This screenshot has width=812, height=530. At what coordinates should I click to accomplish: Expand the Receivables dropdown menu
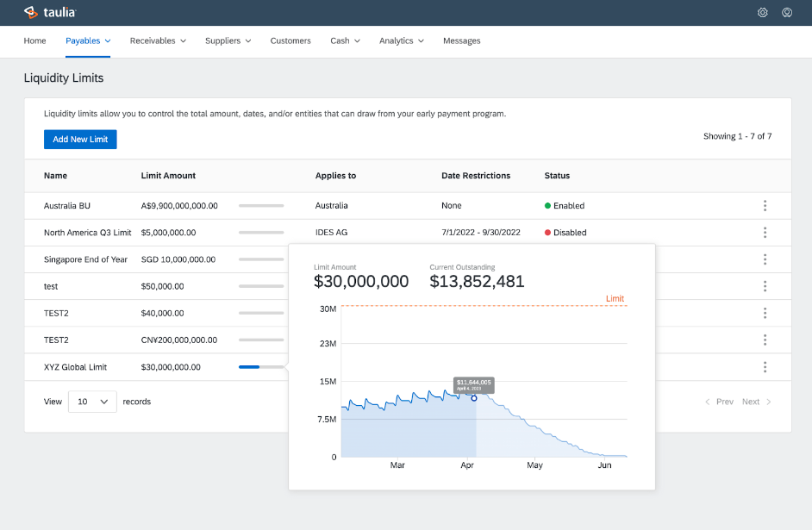(158, 41)
